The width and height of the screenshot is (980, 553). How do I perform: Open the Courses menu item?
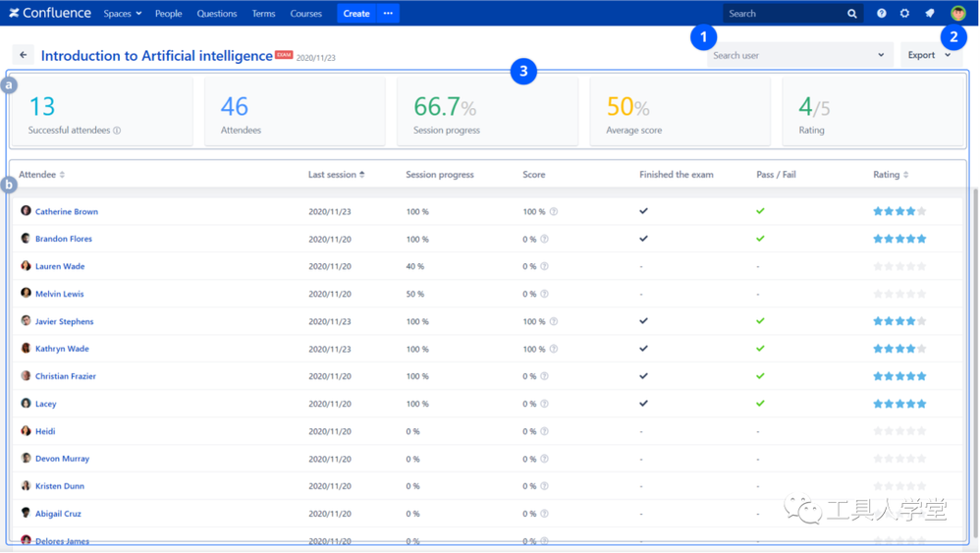(x=305, y=14)
